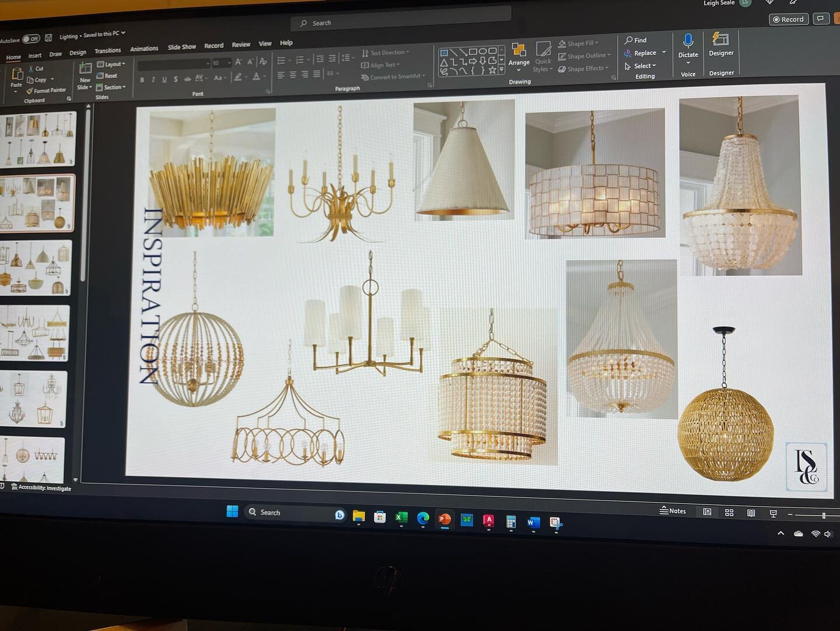840x631 pixels.
Task: Select the Format Painter brush
Action: pyautogui.click(x=47, y=90)
